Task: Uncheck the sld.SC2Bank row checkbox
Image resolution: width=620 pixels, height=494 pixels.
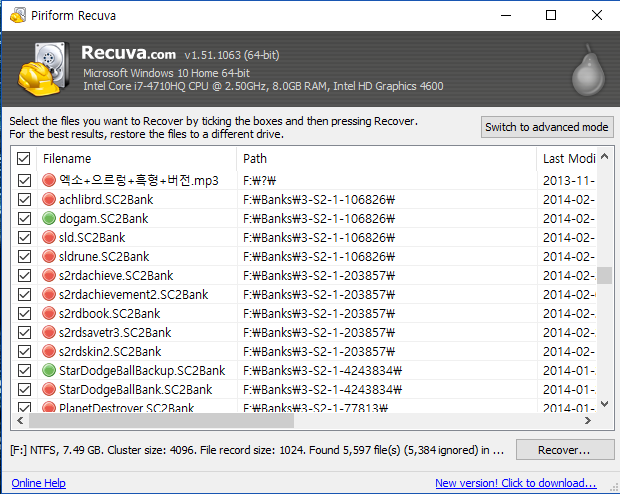Action: 25,237
